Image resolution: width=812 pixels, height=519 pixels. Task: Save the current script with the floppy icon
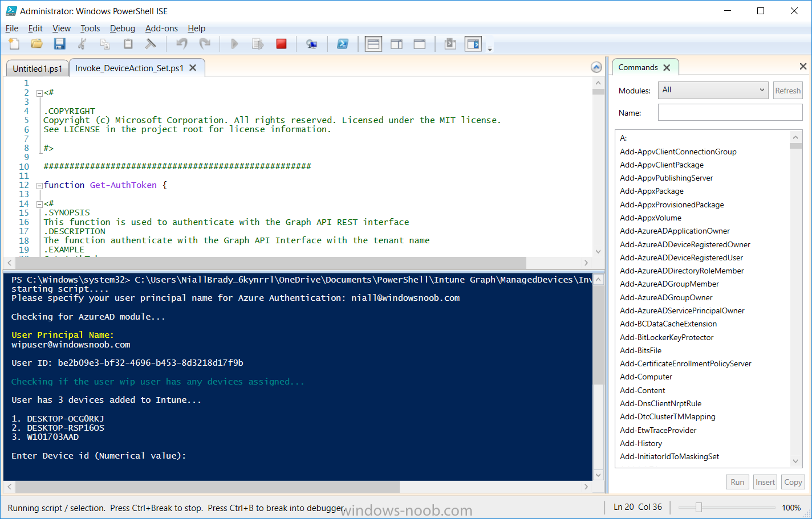point(59,44)
